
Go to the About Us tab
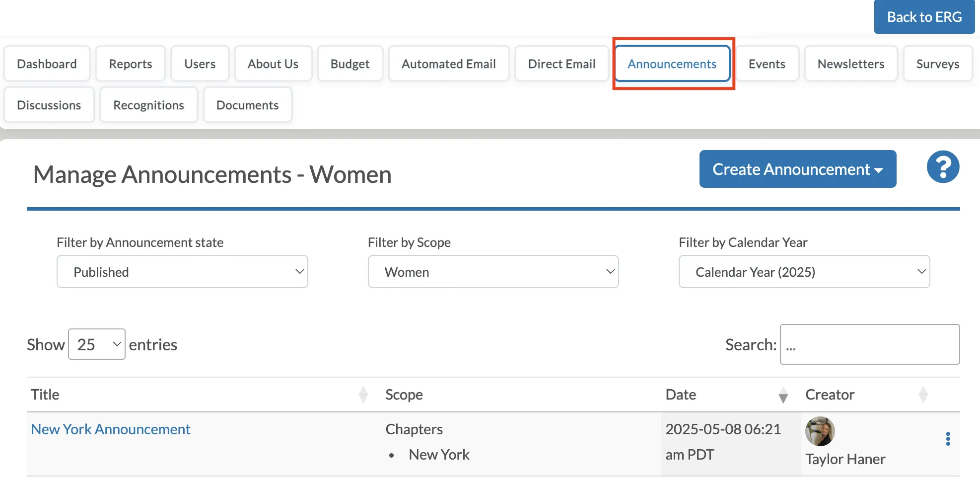point(273,64)
